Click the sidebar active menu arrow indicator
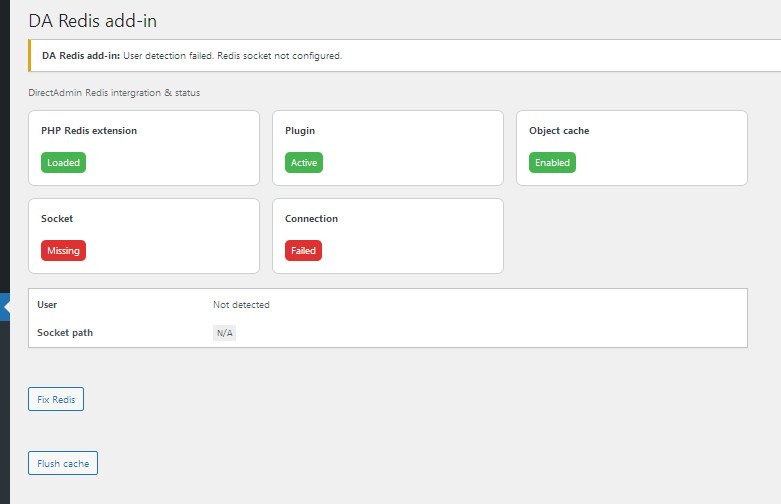 [5, 308]
